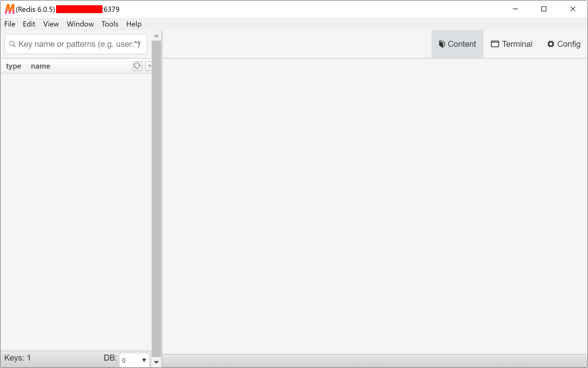Open the Help menu
Image resolution: width=588 pixels, height=368 pixels.
[134, 24]
